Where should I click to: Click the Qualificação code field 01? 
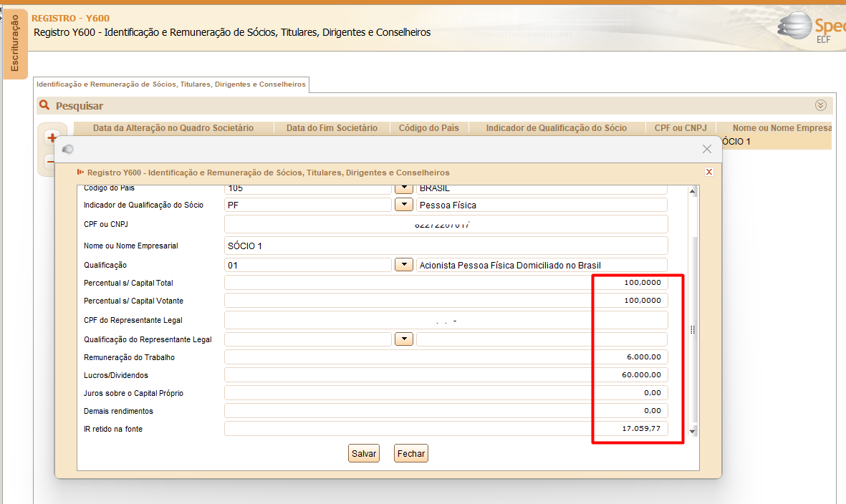click(x=307, y=265)
